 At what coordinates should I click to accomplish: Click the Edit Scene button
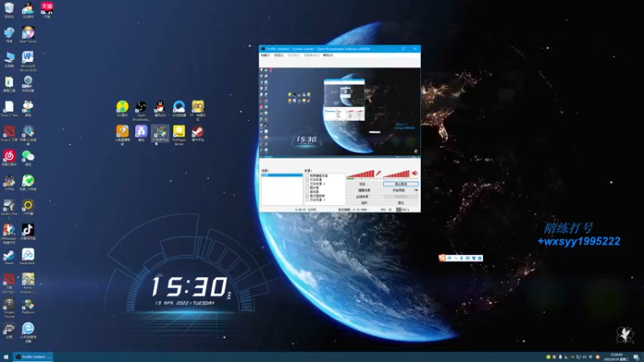tap(364, 191)
